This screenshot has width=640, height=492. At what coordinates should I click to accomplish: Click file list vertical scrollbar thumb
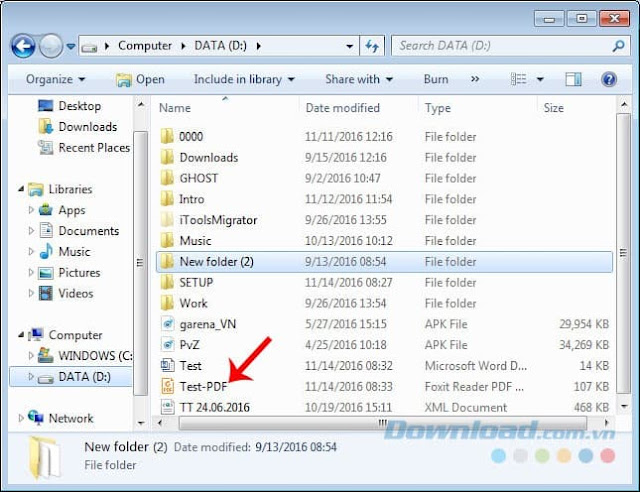(623, 253)
